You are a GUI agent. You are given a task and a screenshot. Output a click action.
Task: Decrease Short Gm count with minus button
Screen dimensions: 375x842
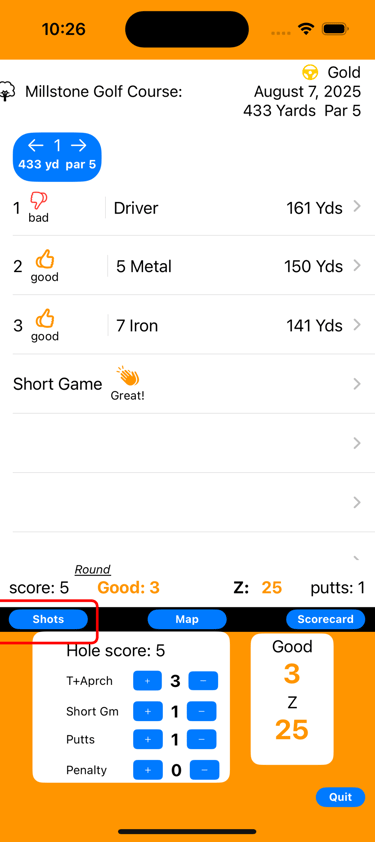click(201, 712)
